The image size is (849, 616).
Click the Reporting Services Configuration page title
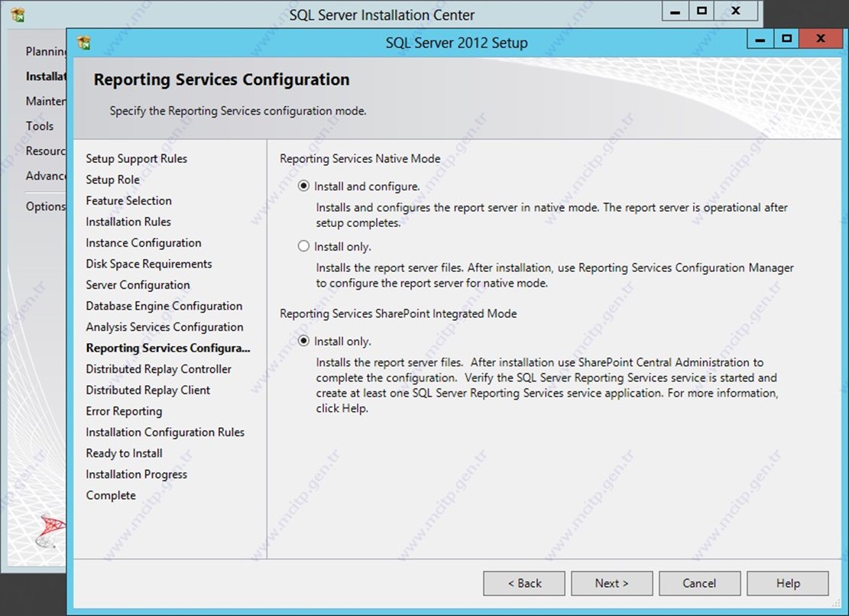coord(222,79)
